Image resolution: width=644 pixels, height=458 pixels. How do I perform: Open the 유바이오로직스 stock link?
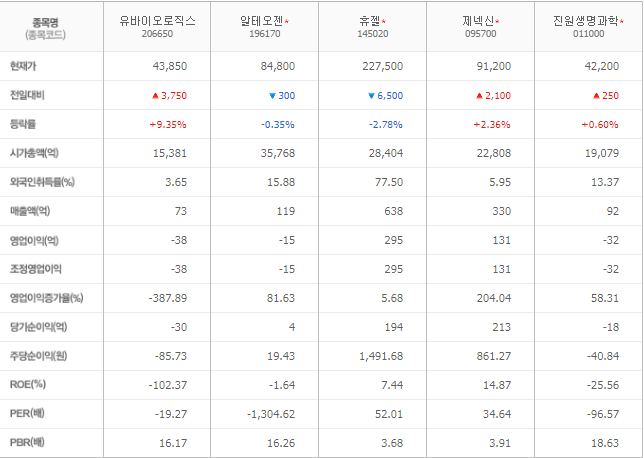(x=157, y=21)
